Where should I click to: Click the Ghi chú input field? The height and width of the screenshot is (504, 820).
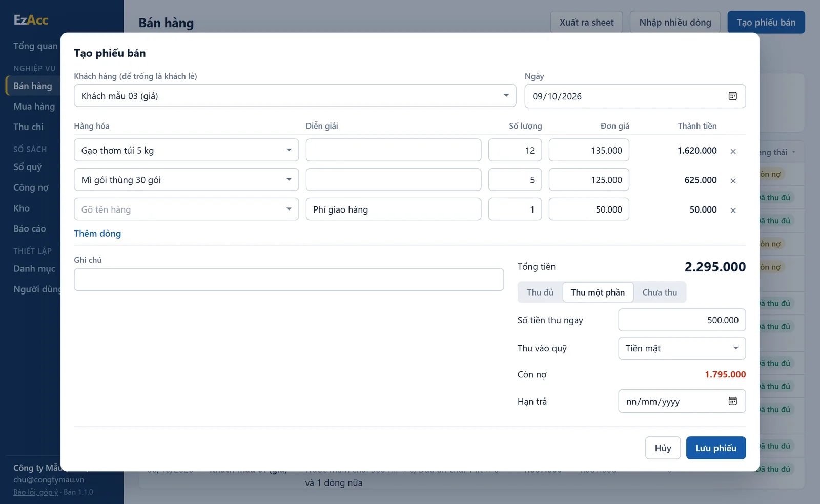coord(289,280)
